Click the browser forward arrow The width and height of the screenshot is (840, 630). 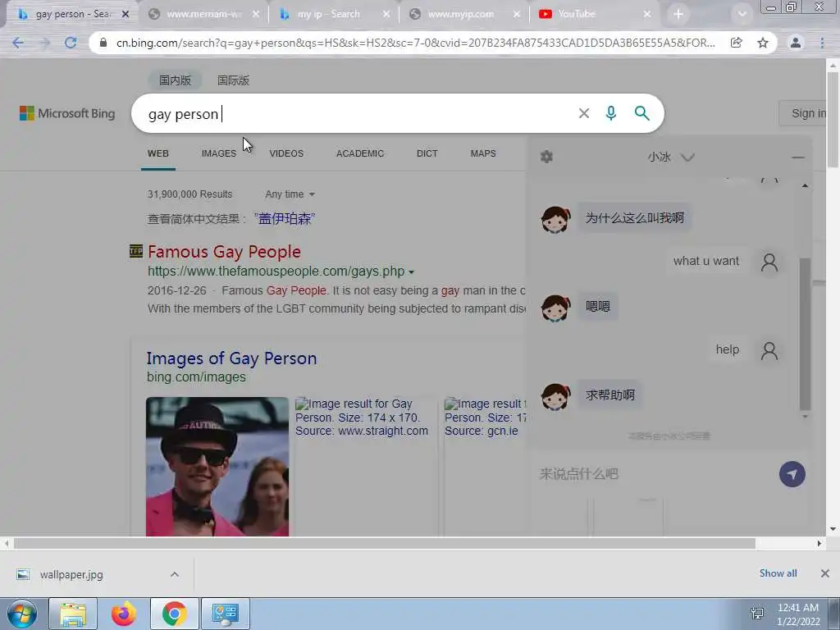tap(44, 43)
